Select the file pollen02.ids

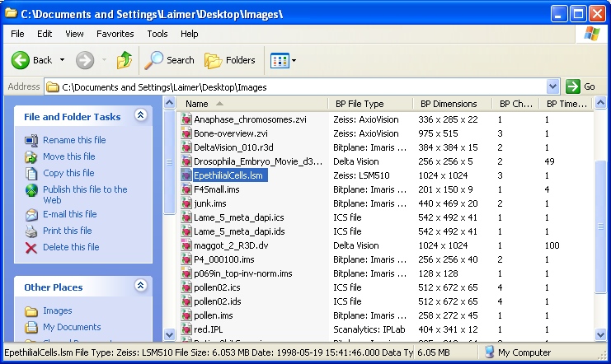pyautogui.click(x=218, y=301)
